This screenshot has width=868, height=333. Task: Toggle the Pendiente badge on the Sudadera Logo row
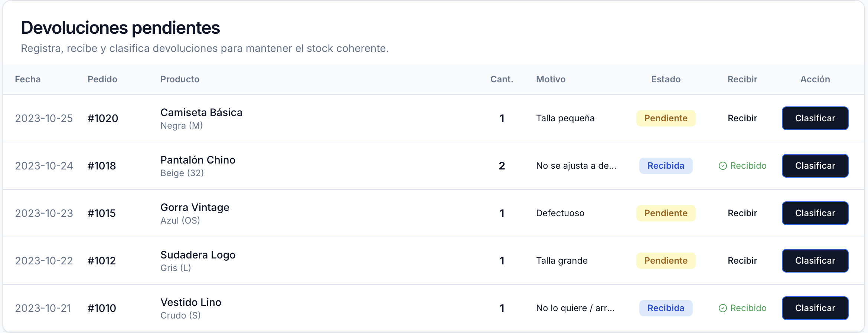tap(666, 260)
